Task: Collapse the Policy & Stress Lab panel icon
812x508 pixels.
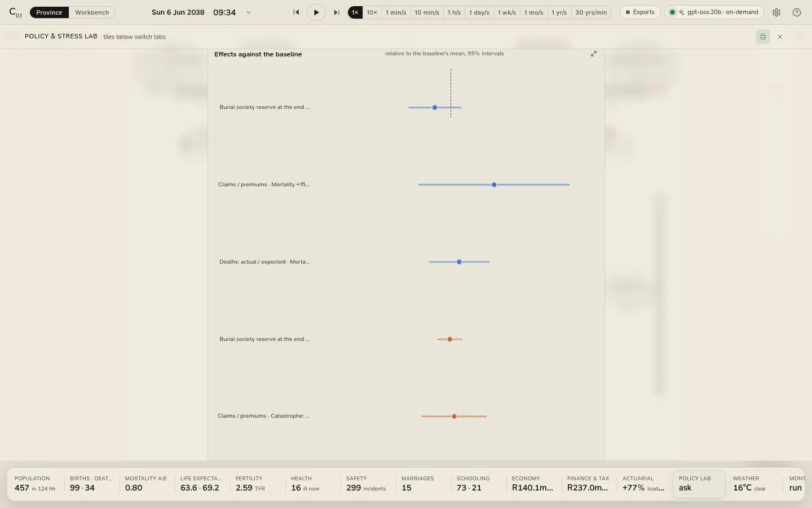Action: coord(763,37)
